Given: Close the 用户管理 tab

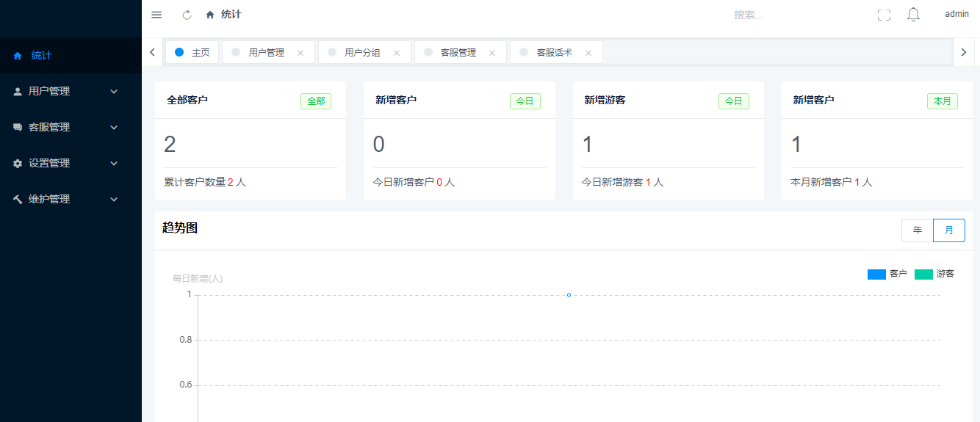Looking at the screenshot, I should (x=300, y=53).
